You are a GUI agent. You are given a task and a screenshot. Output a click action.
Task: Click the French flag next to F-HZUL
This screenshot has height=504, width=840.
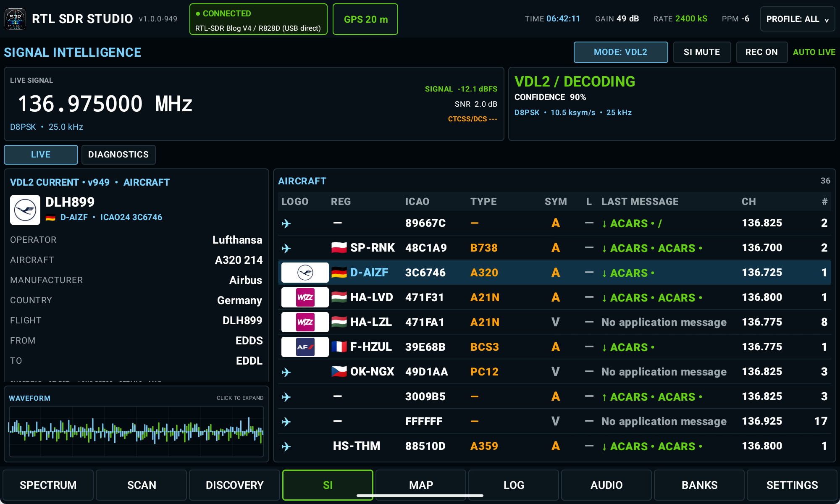[x=339, y=347]
